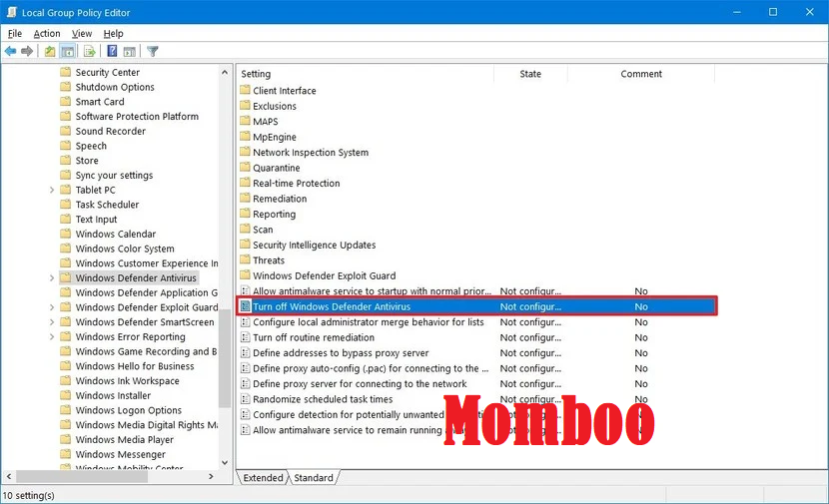
Task: Open the File menu
Action: 15,33
